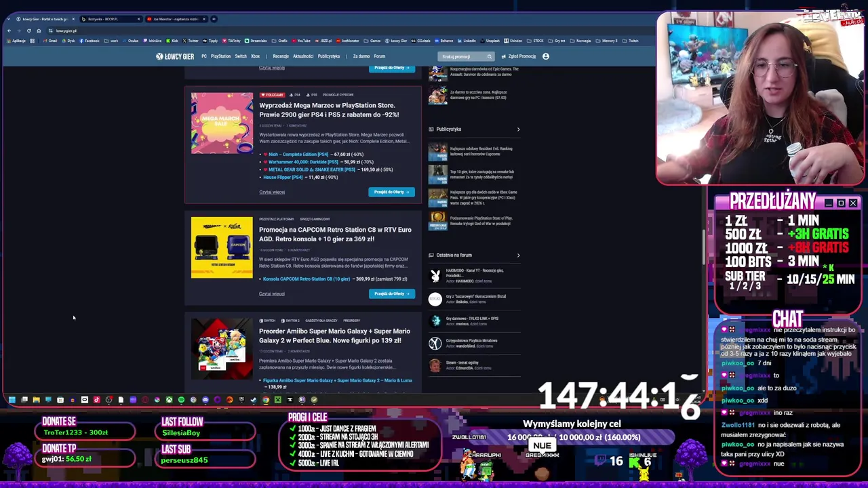
Task: Open Microsoft Store from the taskbar
Action: (60, 400)
